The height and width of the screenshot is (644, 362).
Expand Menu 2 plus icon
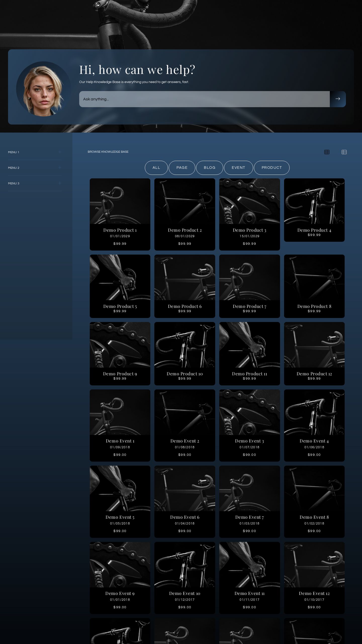60,168
